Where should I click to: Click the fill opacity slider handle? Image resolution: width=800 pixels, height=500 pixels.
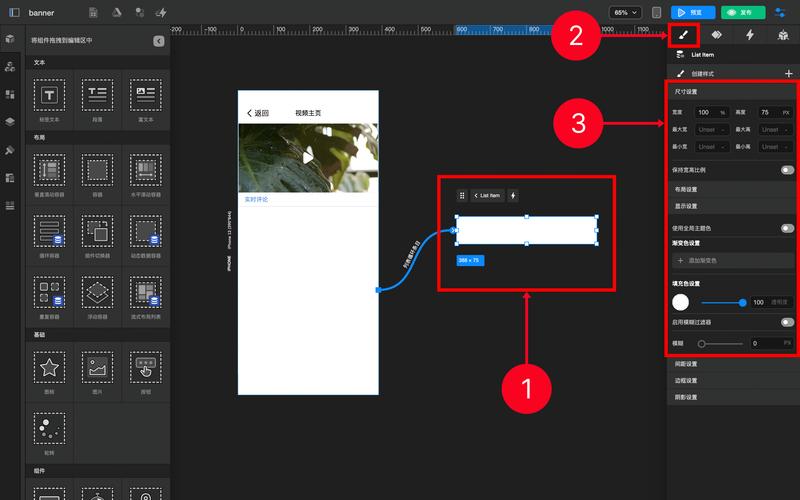click(742, 303)
